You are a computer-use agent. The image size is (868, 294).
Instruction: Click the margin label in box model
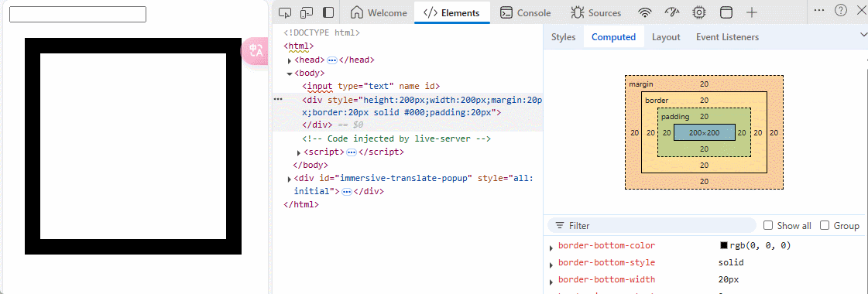(641, 84)
